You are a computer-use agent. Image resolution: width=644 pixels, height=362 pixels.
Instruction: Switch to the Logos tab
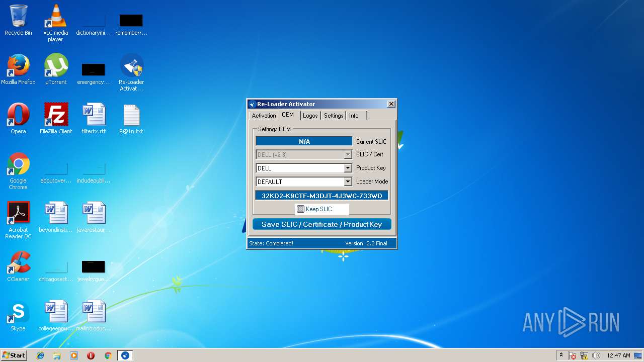point(310,116)
